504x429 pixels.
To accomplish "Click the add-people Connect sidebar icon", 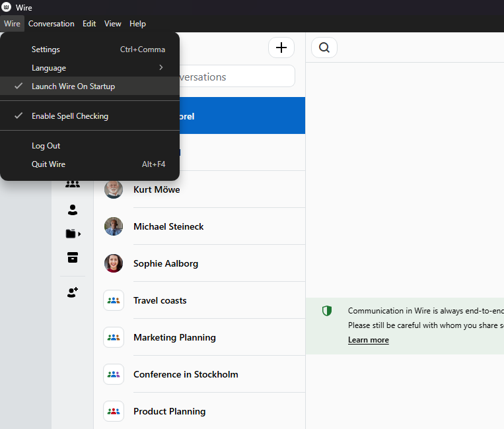I will (x=73, y=292).
